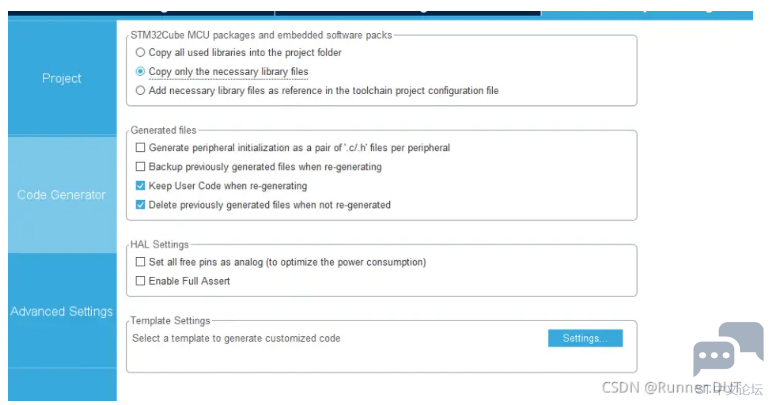Click the empty sidebar tab below Advanced Settings
The height and width of the screenshot is (405, 772).
[62, 385]
